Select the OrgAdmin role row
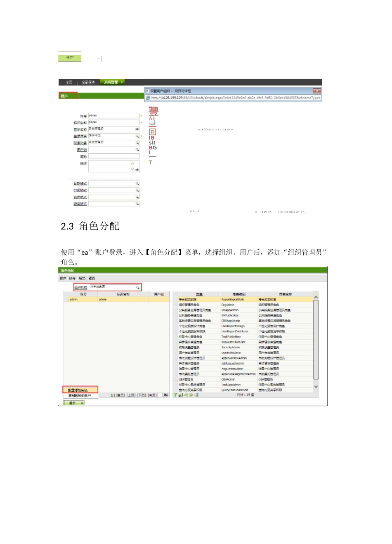Image resolution: width=392 pixels, height=544 pixels. pyautogui.click(x=243, y=305)
